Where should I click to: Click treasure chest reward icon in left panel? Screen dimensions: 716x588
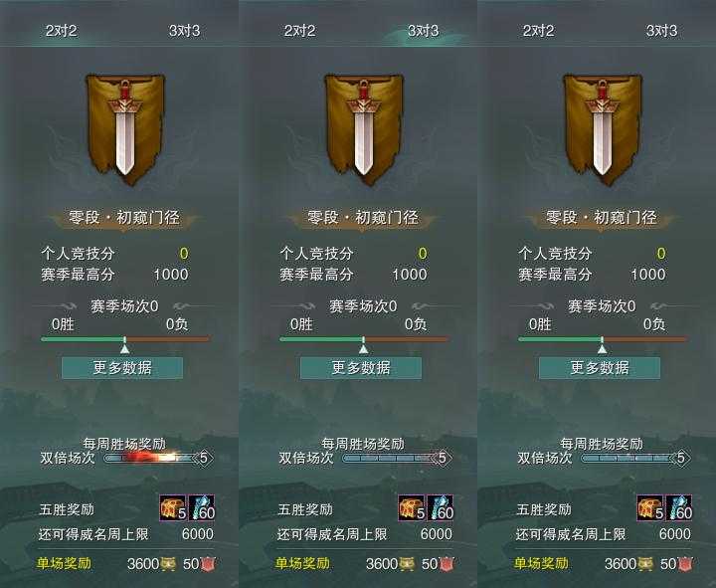173,508
